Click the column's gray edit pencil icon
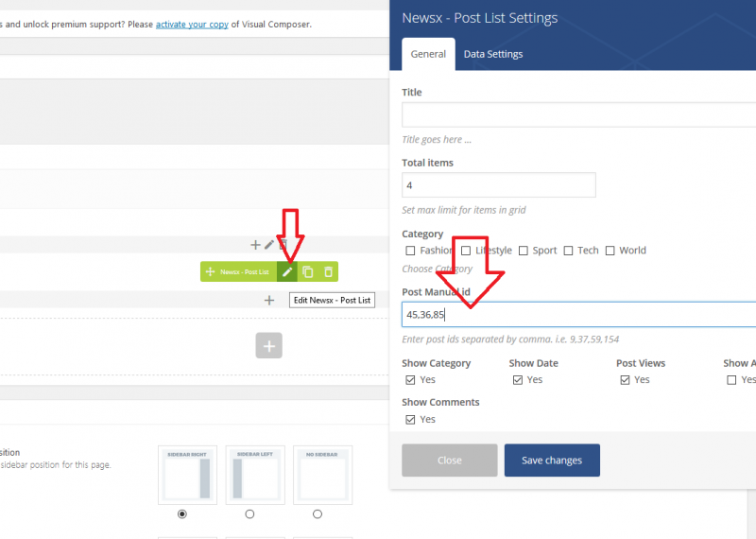Screen dimensions: 756x539 [x=269, y=245]
